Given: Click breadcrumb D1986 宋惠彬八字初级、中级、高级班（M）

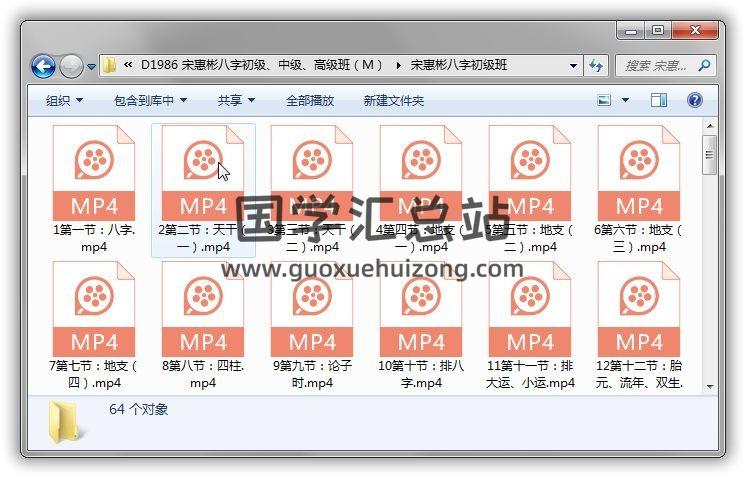Looking at the screenshot, I should [x=262, y=65].
